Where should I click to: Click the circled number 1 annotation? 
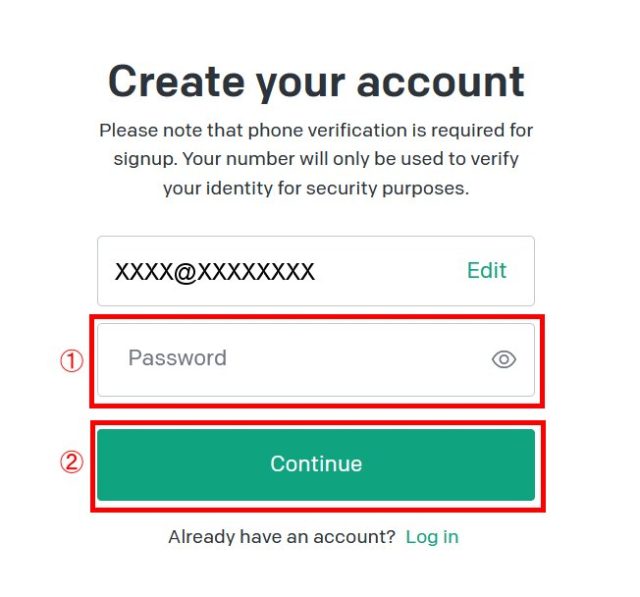click(x=71, y=362)
